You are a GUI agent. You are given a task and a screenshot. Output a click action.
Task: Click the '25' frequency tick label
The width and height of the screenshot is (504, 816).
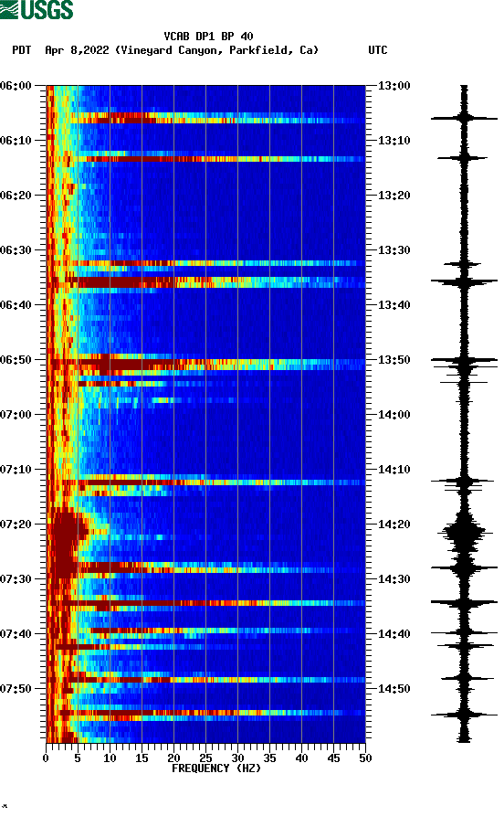pyautogui.click(x=205, y=758)
